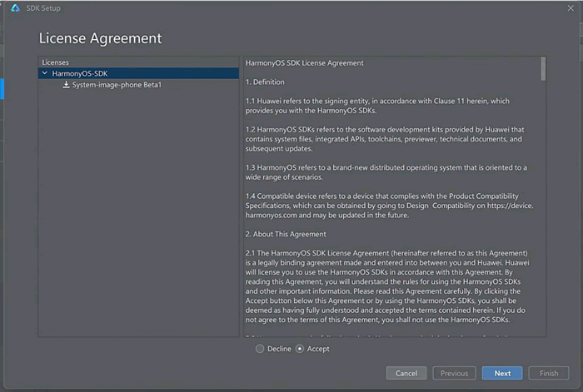Collapse the HarmonyOS-SDK tree node
The width and height of the screenshot is (583, 392).
point(45,73)
